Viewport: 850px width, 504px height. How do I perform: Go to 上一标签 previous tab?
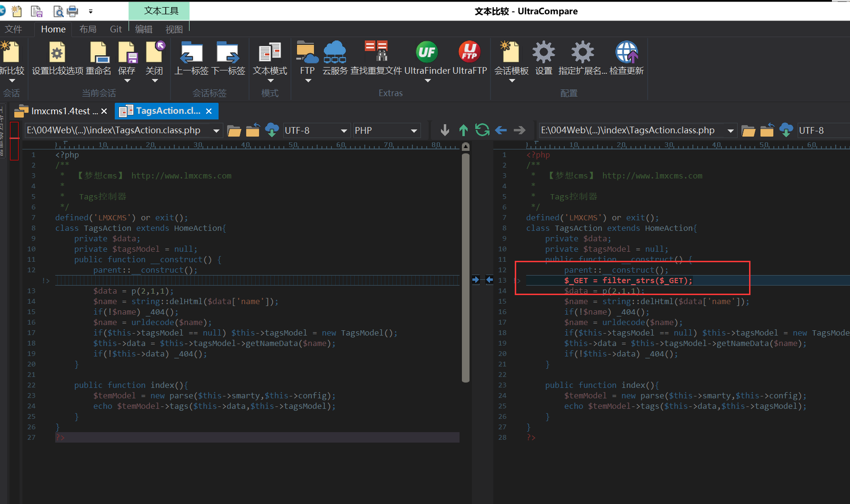(191, 52)
